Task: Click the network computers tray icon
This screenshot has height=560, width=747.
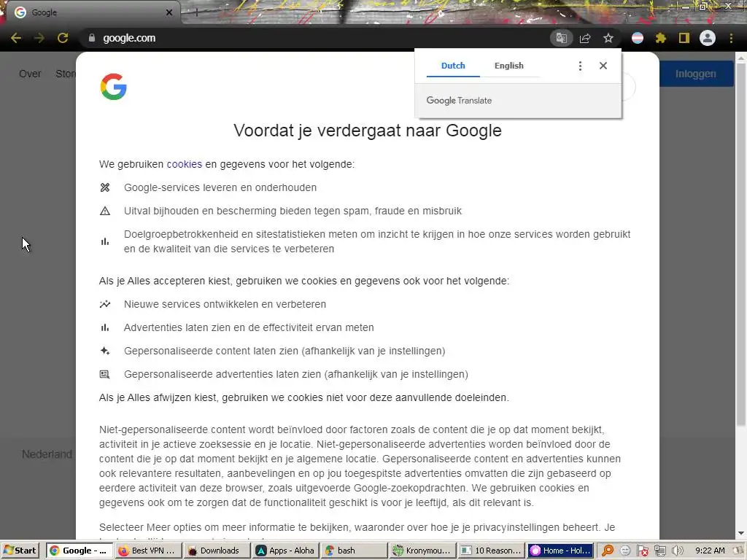Action: pos(659,551)
